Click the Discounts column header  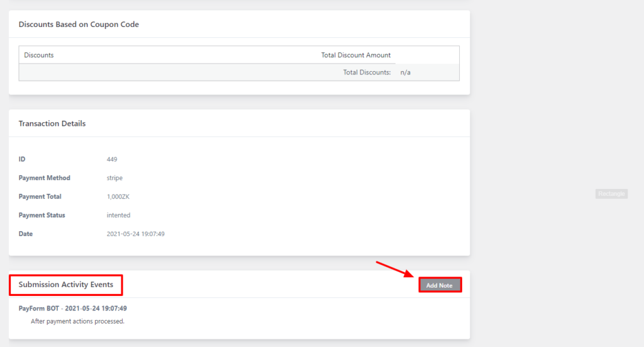pyautogui.click(x=39, y=55)
